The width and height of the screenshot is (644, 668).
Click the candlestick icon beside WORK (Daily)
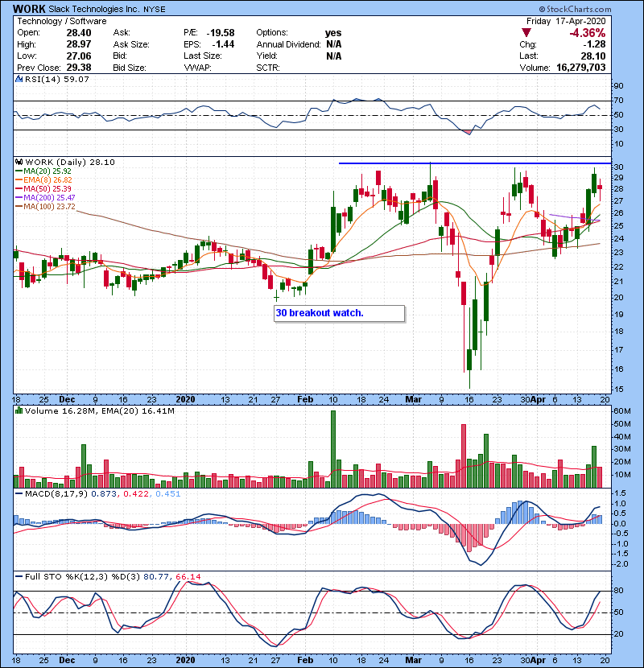(19, 162)
